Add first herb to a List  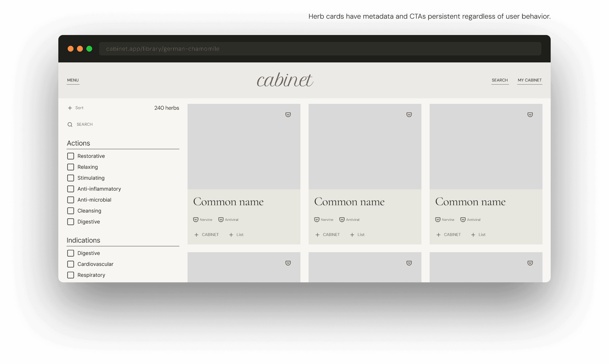tap(236, 235)
